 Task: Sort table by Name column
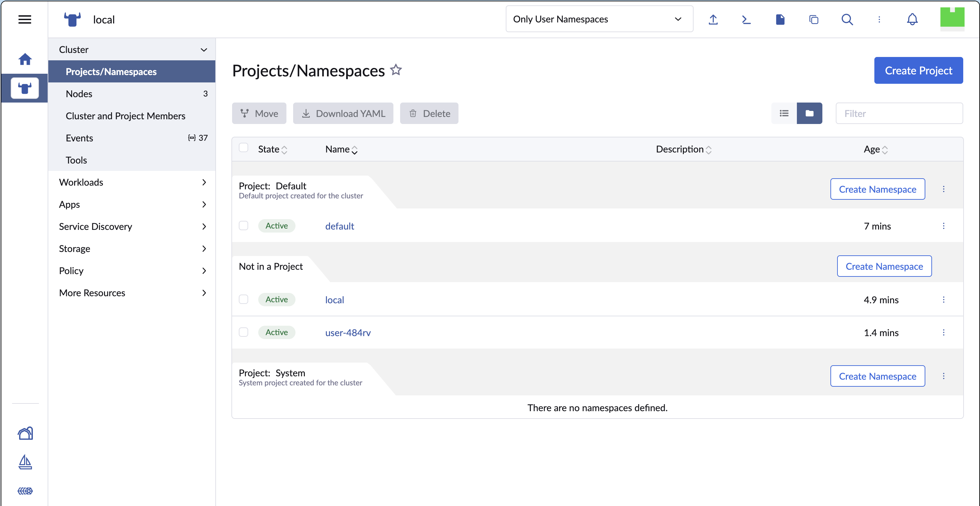(341, 149)
